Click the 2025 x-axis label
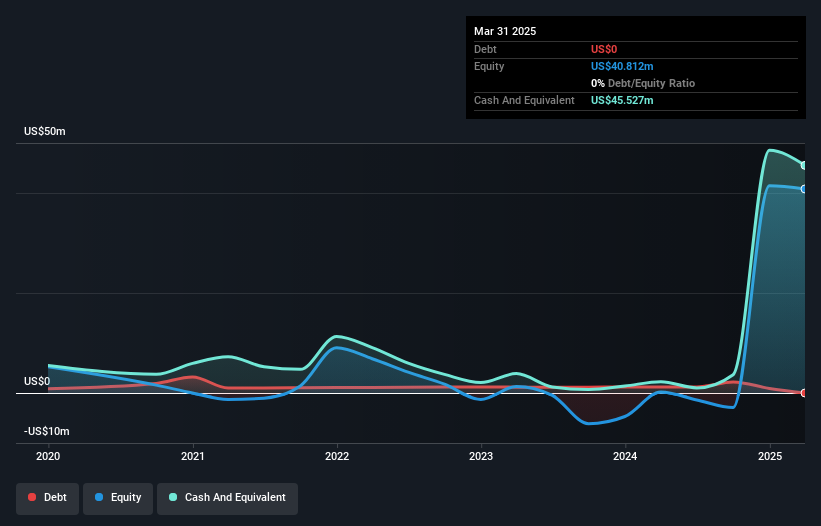The image size is (821, 526). click(x=769, y=456)
